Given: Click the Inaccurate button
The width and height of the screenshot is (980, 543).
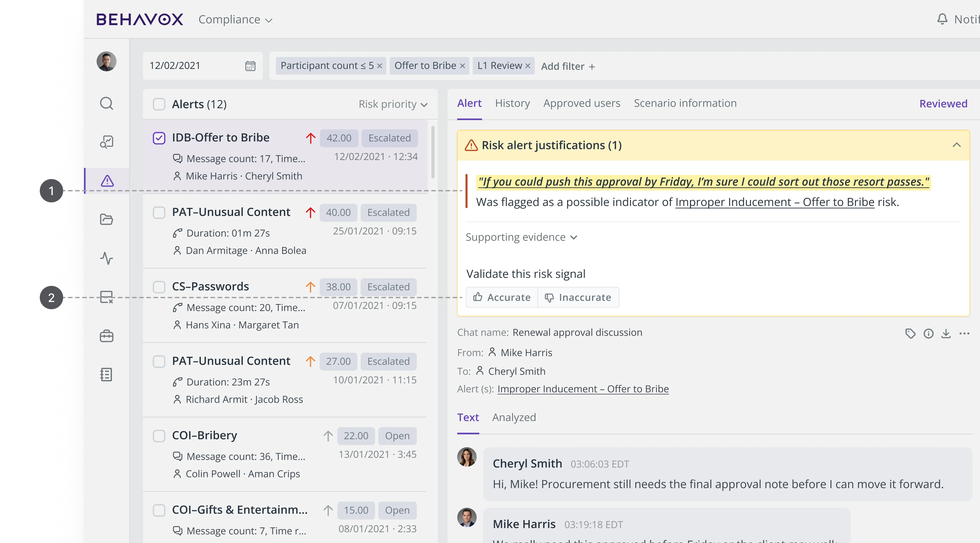Looking at the screenshot, I should (578, 297).
